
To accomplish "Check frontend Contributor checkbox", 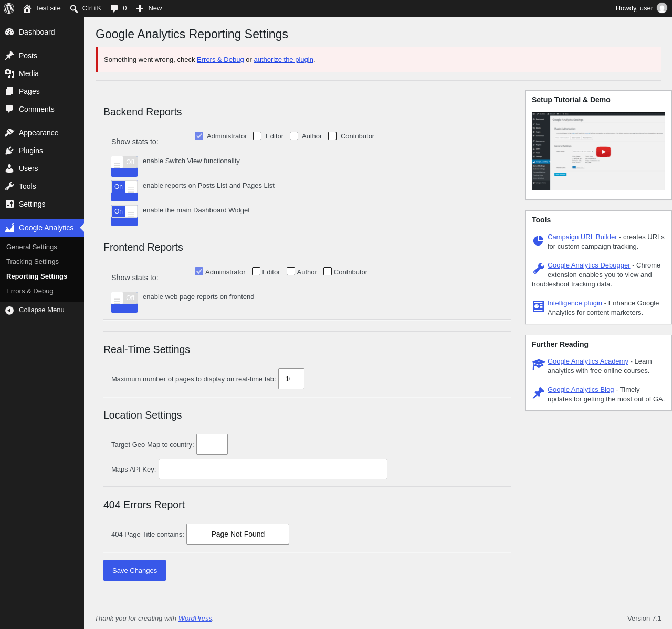I will [328, 271].
